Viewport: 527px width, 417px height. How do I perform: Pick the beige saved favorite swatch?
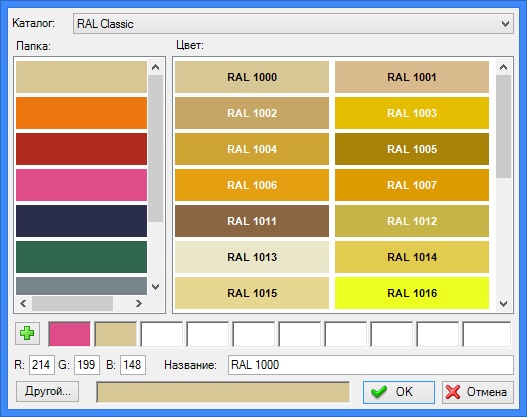coord(116,334)
